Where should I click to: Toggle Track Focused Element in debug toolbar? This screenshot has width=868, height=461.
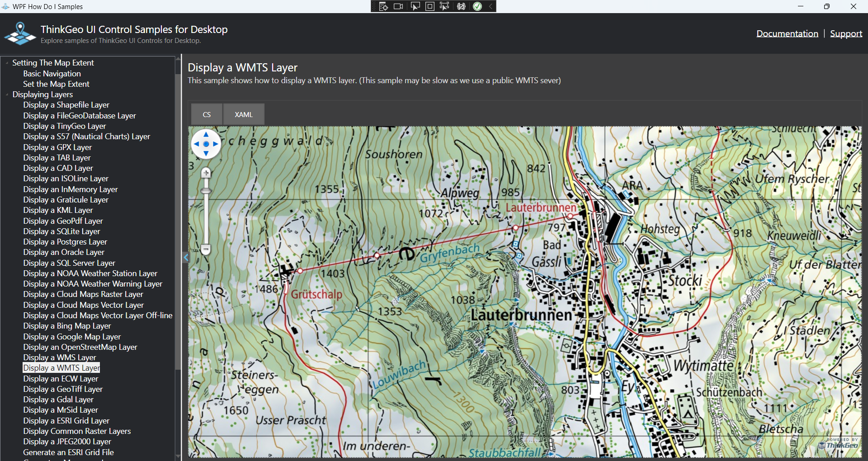click(445, 6)
